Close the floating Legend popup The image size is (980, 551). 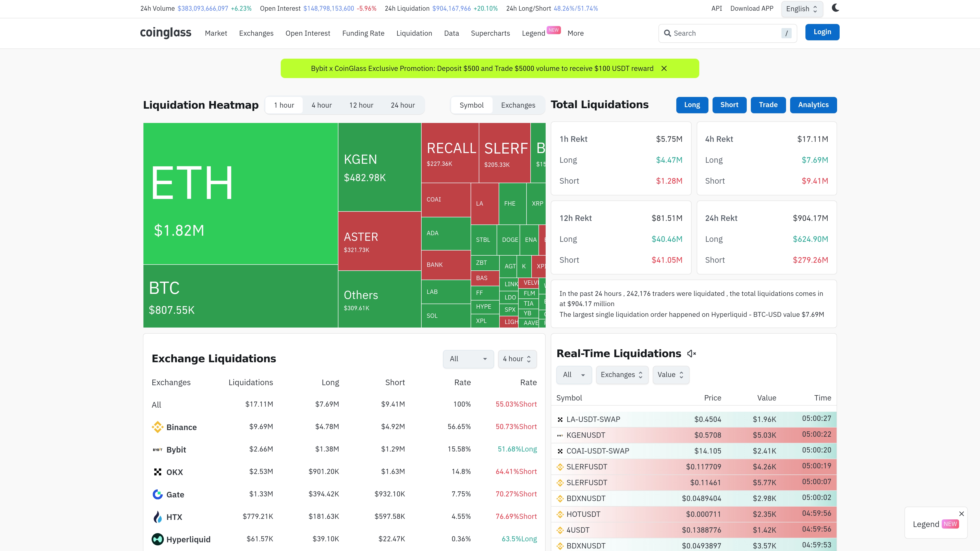point(961,514)
